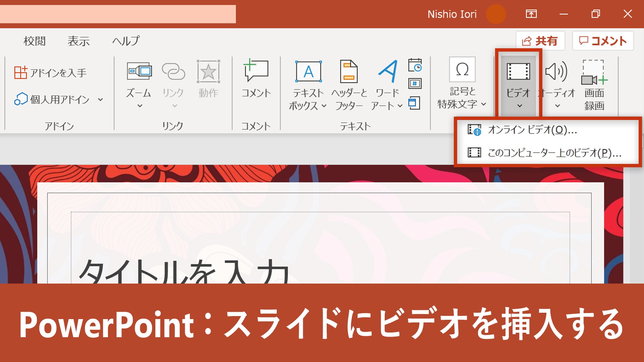Click the Video (ビデオ) filmstrip icon
Viewport: 644px width, 362px height.
coord(518,71)
